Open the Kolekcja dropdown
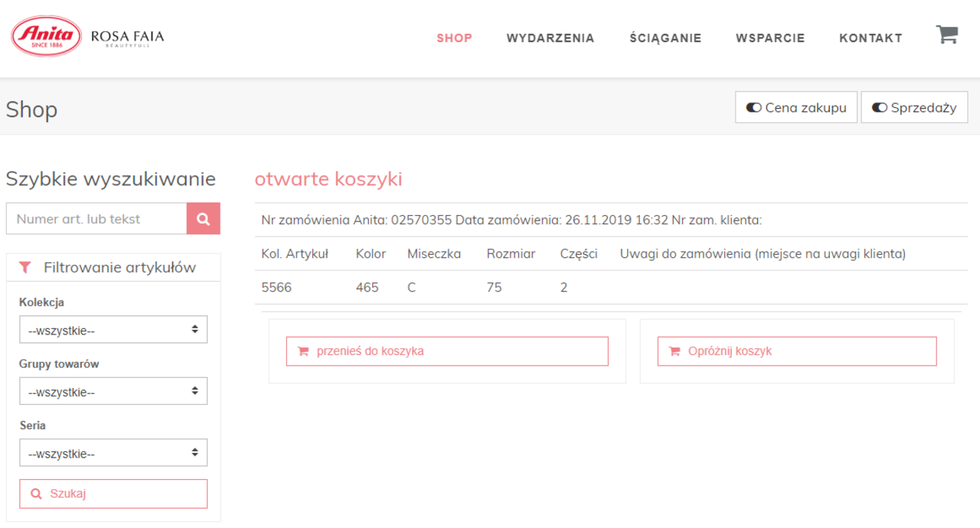This screenshot has height=528, width=980. coord(113,330)
